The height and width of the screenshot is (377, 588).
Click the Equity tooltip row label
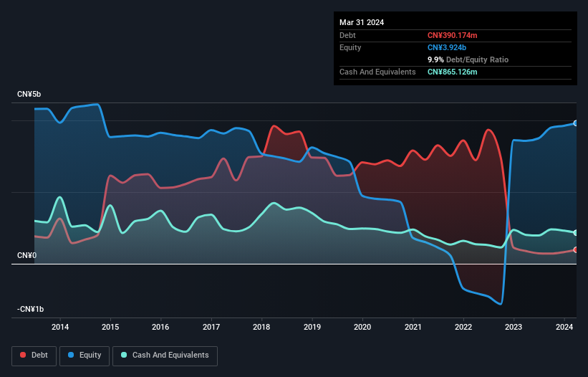click(350, 47)
